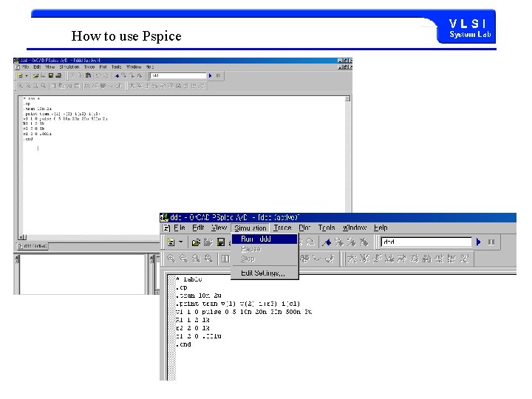Viewport: 532px width, 399px height.
Task: Click the 'v1 1 0 pulse' line, front window
Action: click(244, 312)
